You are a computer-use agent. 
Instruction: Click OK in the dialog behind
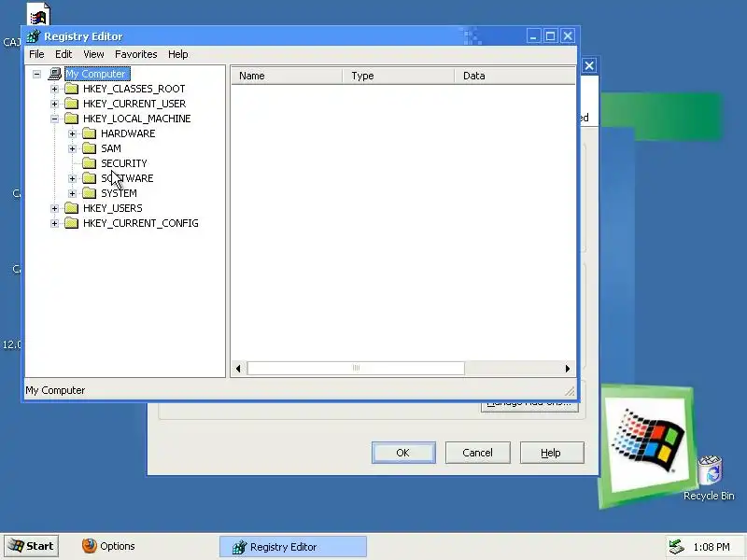tap(403, 453)
